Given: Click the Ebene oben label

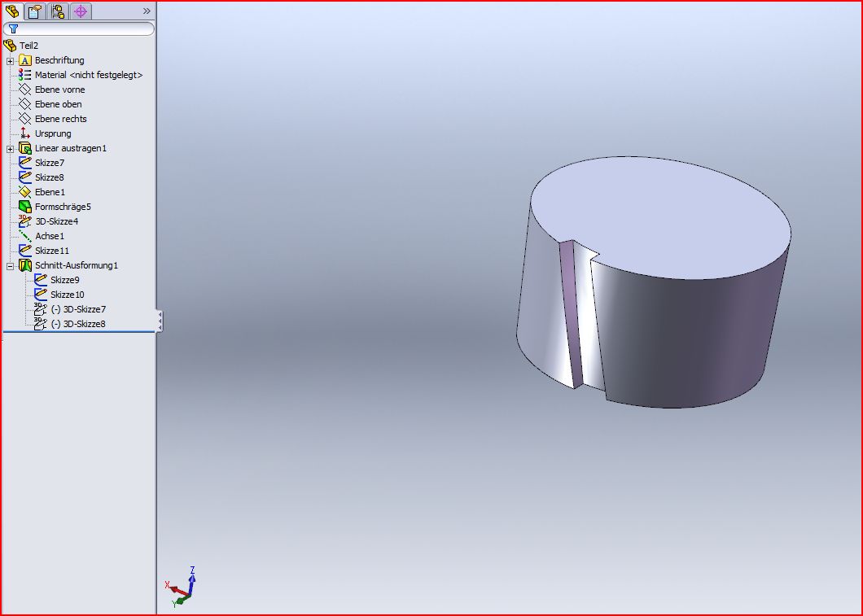Looking at the screenshot, I should pos(59,104).
